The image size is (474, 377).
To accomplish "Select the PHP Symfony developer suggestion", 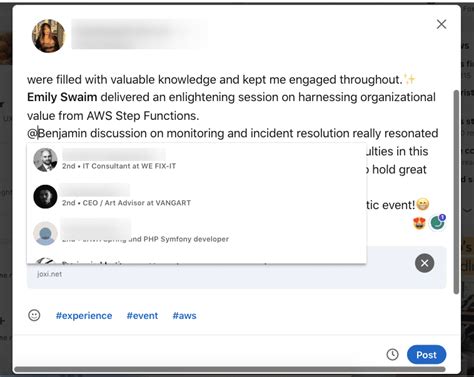I will 196,233.
